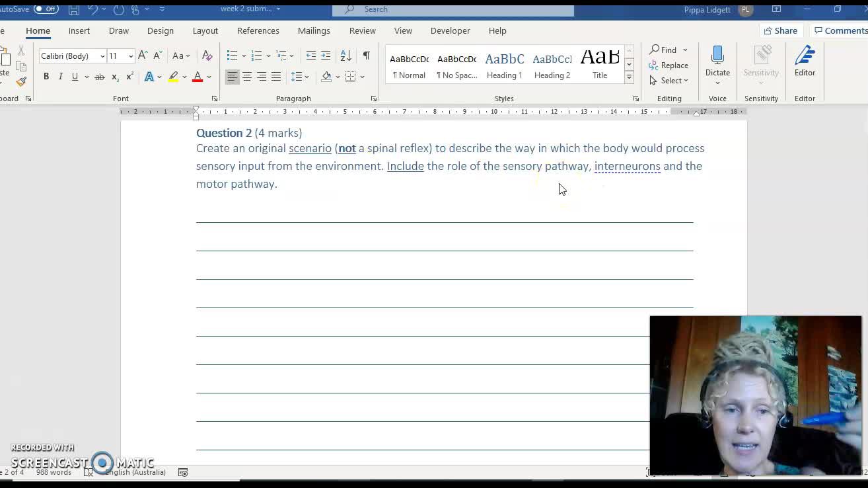868x488 pixels.
Task: Open Find and Replace via Replace
Action: 669,65
